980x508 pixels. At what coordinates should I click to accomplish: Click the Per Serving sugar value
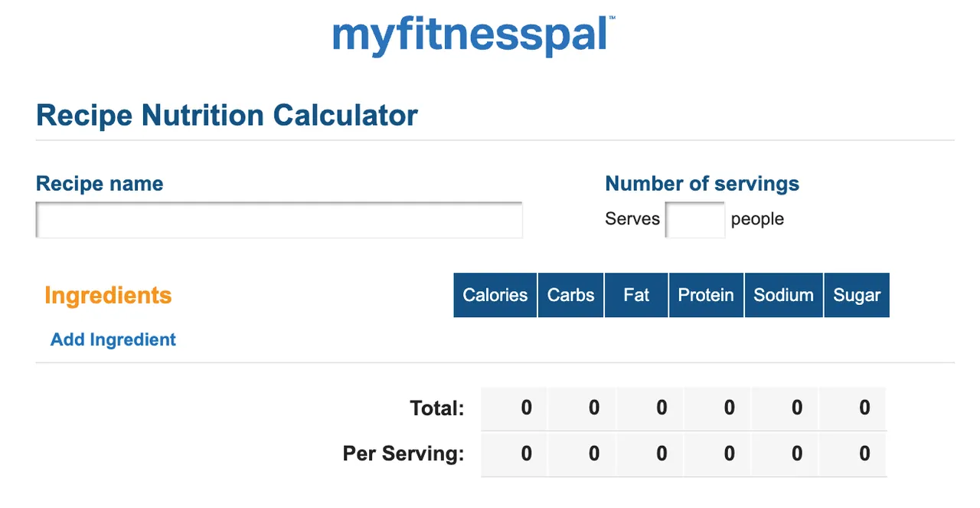click(864, 454)
